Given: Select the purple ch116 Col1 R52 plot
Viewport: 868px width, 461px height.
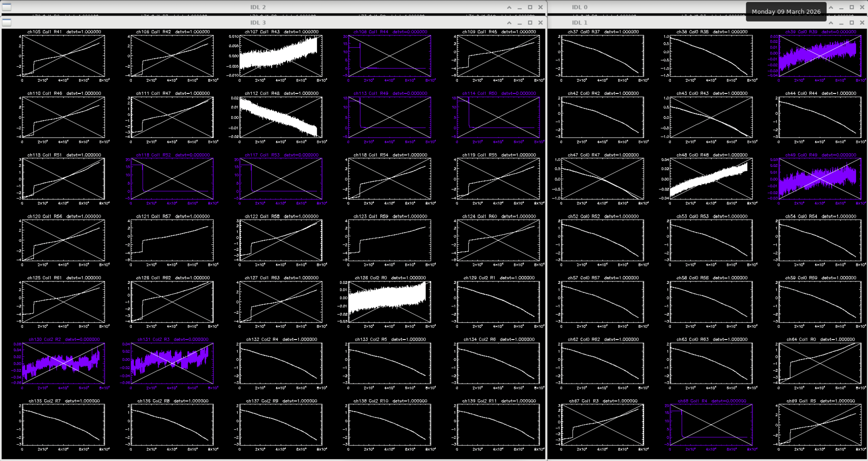Looking at the screenshot, I should point(172,179).
